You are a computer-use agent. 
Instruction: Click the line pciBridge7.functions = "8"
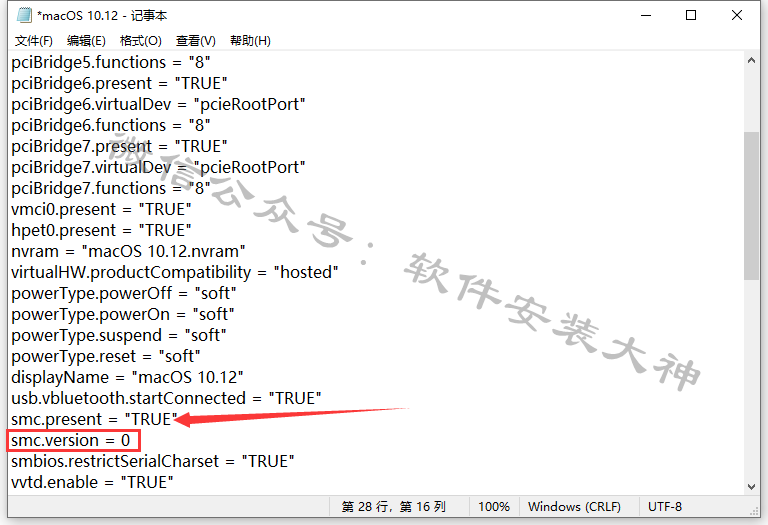click(x=111, y=189)
